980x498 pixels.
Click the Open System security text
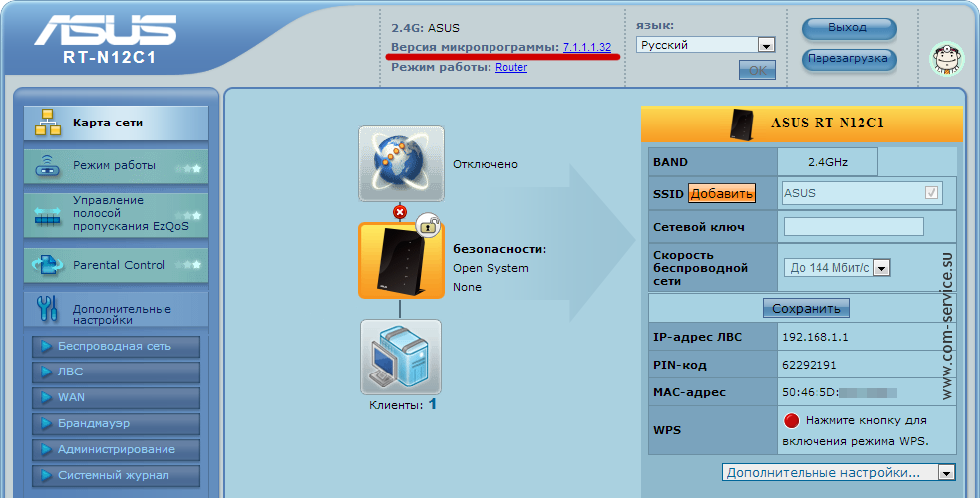click(x=490, y=268)
